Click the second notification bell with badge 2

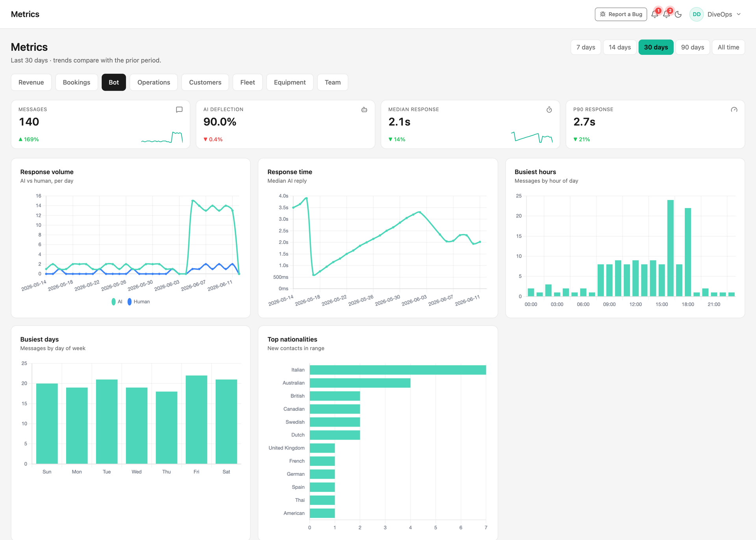click(667, 14)
